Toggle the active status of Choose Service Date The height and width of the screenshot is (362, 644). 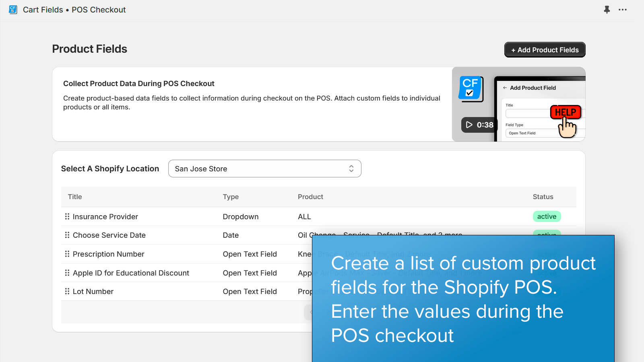coord(547,235)
